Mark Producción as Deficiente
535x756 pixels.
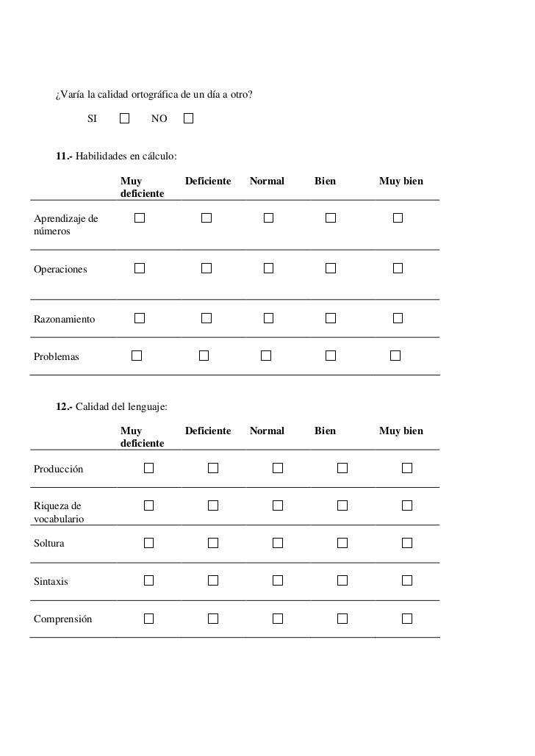pyautogui.click(x=213, y=468)
